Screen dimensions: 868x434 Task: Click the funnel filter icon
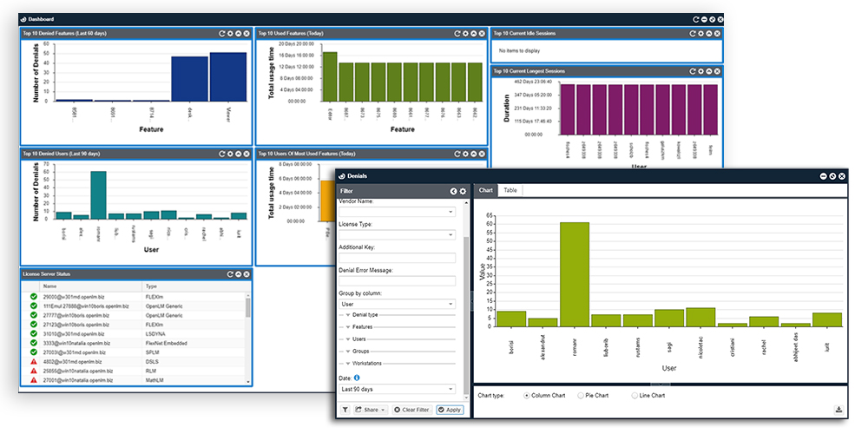[x=345, y=410]
